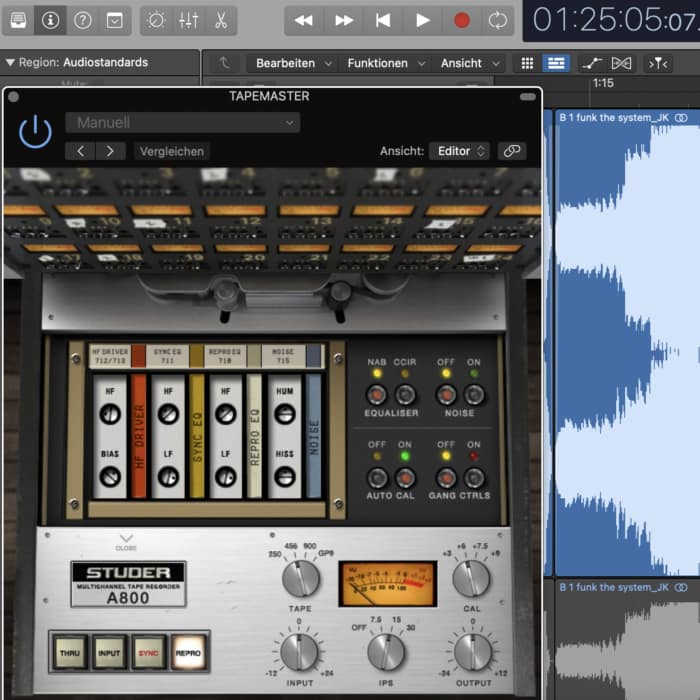The height and width of the screenshot is (700, 700).
Task: Click the catch playhead icon
Action: (658, 63)
